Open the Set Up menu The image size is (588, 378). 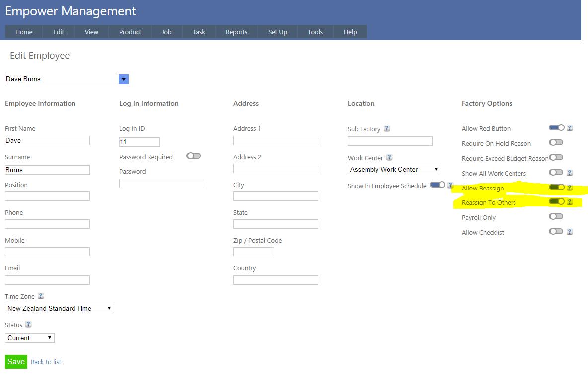point(278,32)
